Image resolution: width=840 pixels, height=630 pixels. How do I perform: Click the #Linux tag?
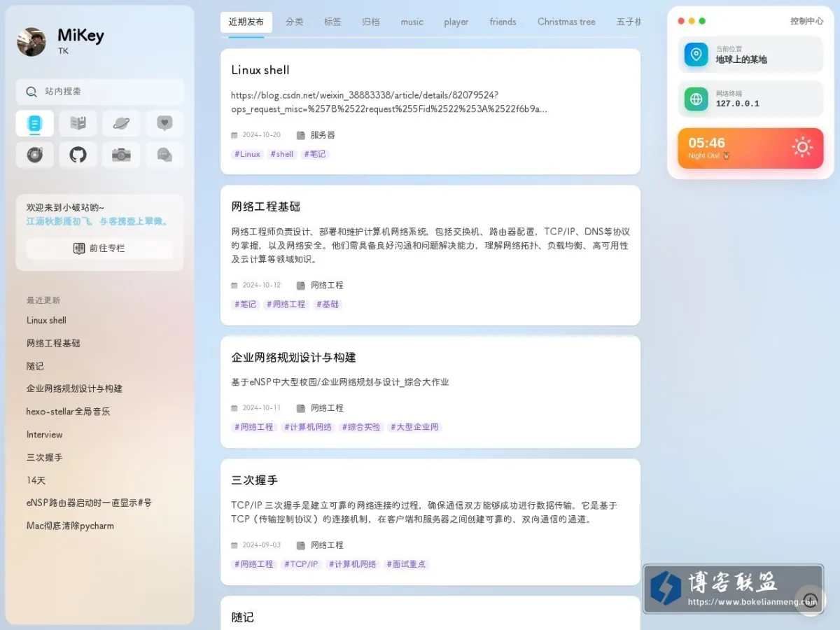click(x=247, y=154)
